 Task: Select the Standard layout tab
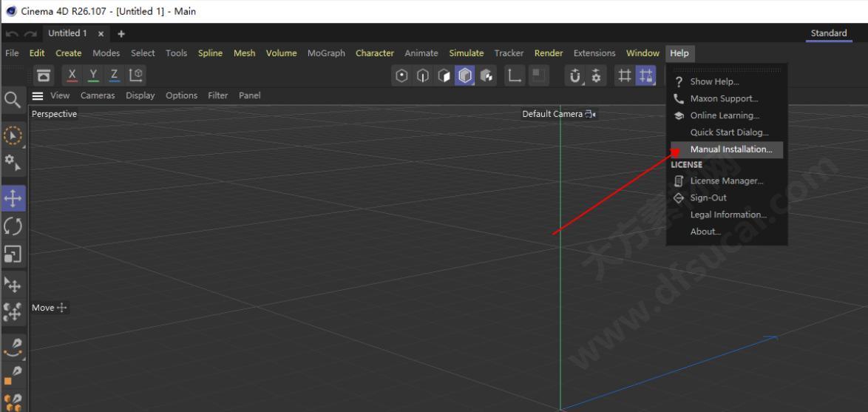829,33
